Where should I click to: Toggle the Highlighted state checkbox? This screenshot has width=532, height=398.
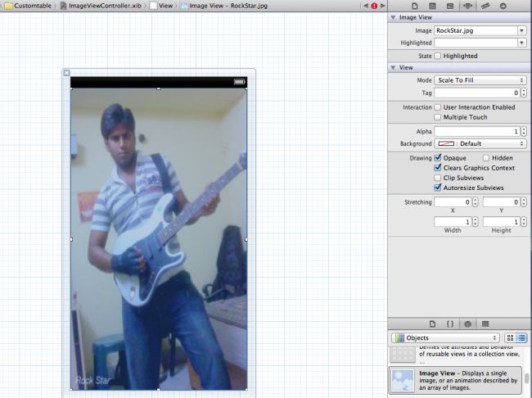438,56
